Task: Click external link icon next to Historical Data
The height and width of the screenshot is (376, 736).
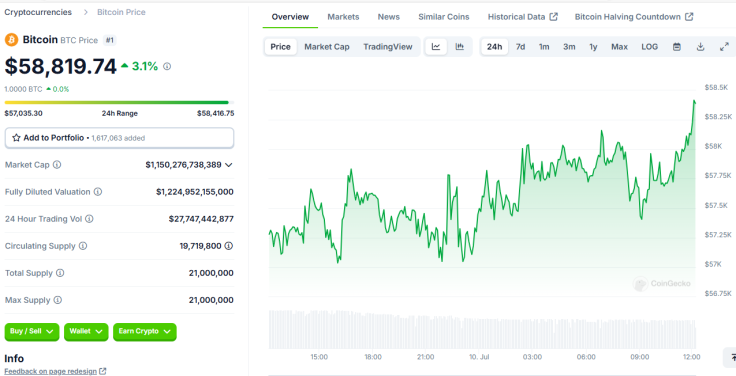Action: [554, 17]
